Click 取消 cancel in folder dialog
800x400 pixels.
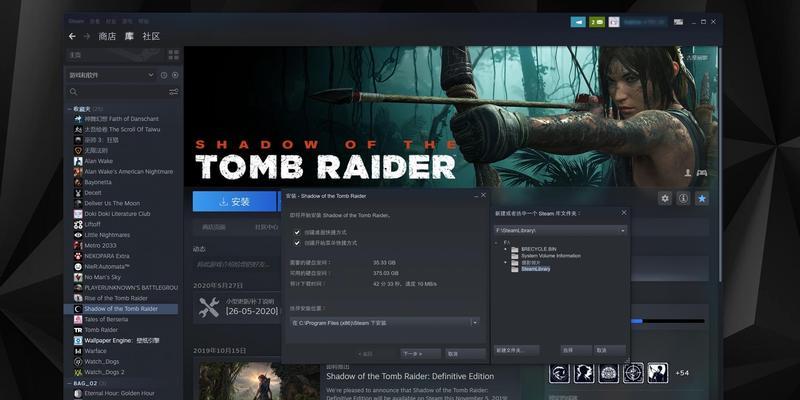tap(610, 351)
